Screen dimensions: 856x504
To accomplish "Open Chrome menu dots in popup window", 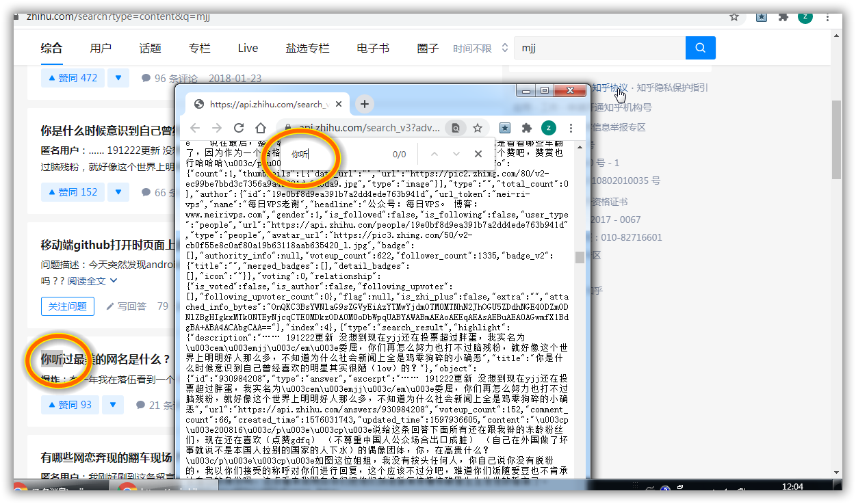I will [x=570, y=128].
